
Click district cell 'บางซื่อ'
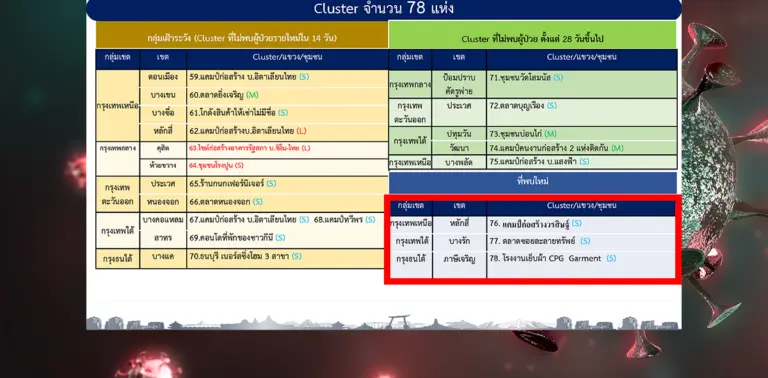coord(163,113)
